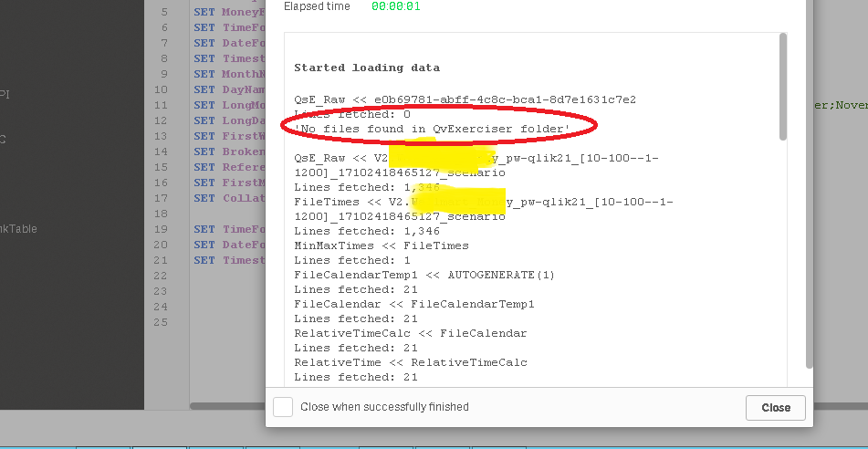Click the elapsed time value 00:00:01
The width and height of the screenshot is (868, 449).
point(396,6)
